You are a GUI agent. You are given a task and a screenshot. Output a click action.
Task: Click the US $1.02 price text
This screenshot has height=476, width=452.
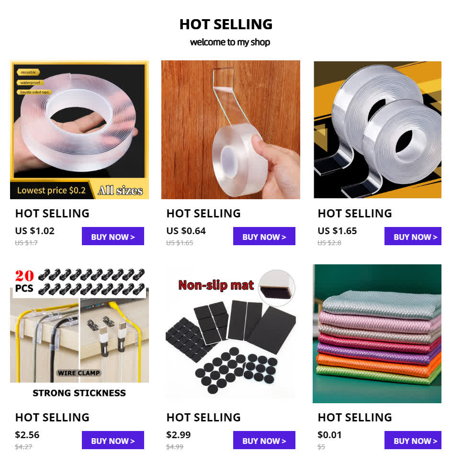pyautogui.click(x=34, y=231)
